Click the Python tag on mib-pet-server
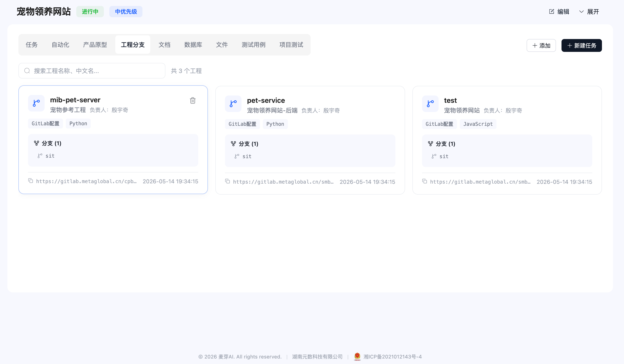624x364 pixels. coord(78,123)
